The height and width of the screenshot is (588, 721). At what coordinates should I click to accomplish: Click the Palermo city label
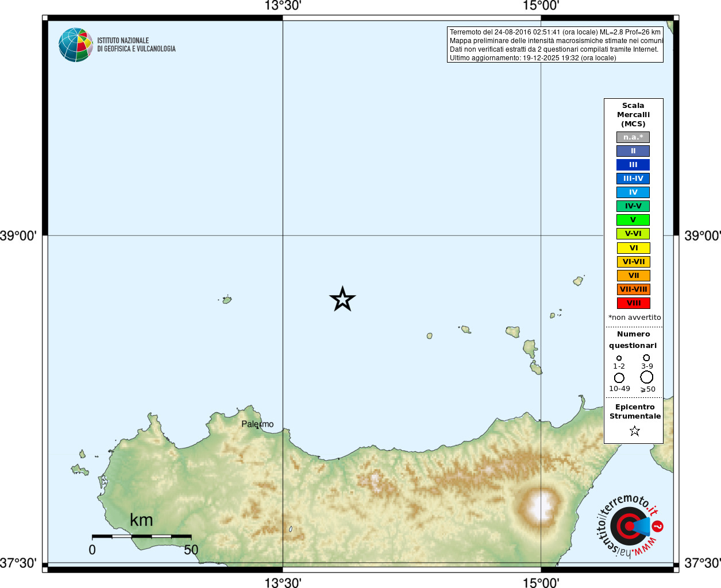coord(257,424)
